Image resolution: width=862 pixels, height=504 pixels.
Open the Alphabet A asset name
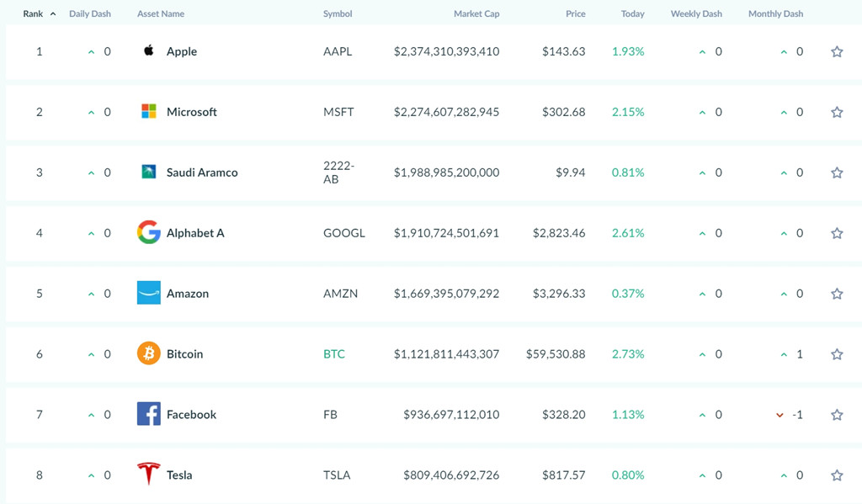click(x=195, y=233)
